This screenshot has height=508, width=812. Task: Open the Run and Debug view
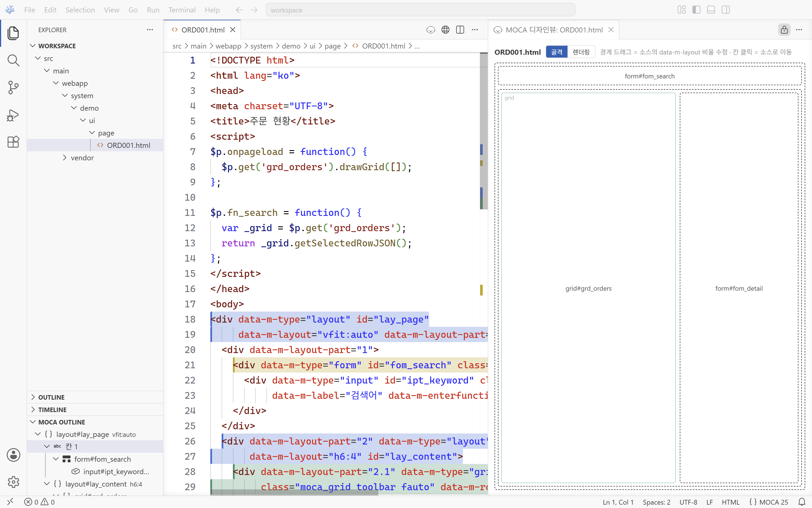(x=13, y=115)
